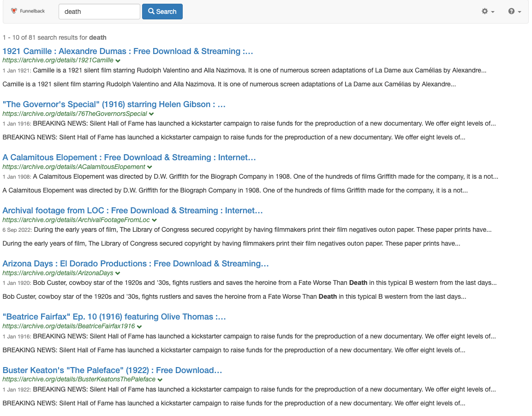
Task: Open the 1921 Camille result title
Action: pyautogui.click(x=128, y=51)
